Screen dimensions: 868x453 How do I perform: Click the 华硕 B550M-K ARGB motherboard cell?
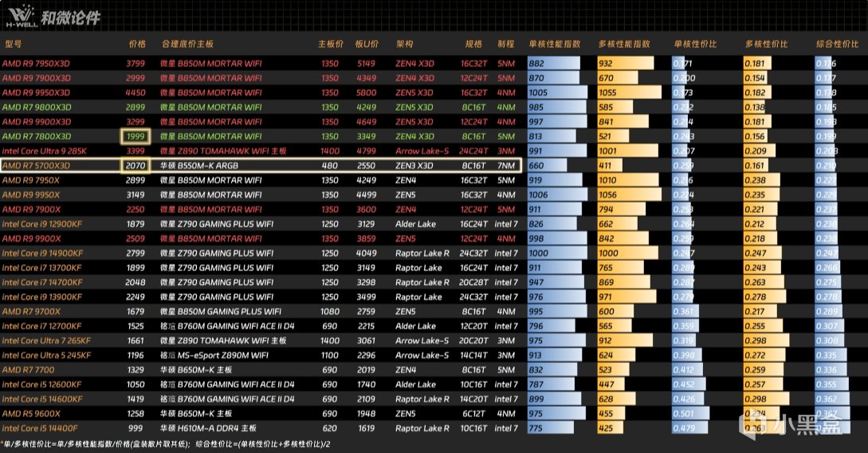(x=199, y=165)
